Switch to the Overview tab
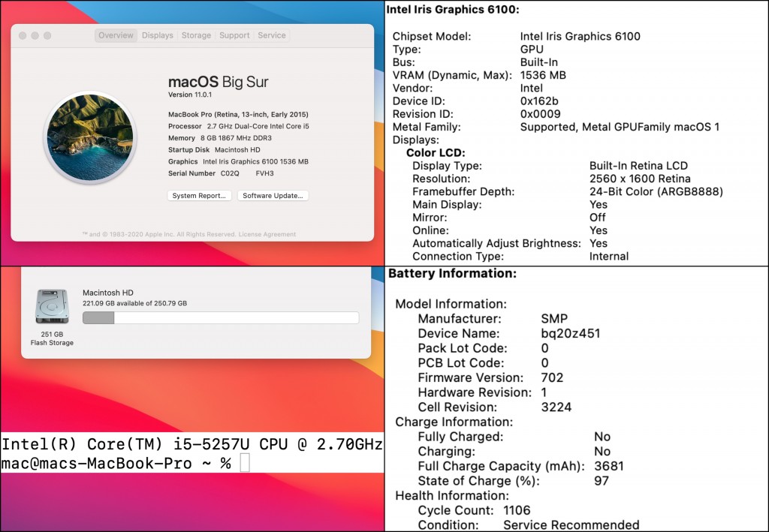Viewport: 769px width, 532px height. coord(116,35)
